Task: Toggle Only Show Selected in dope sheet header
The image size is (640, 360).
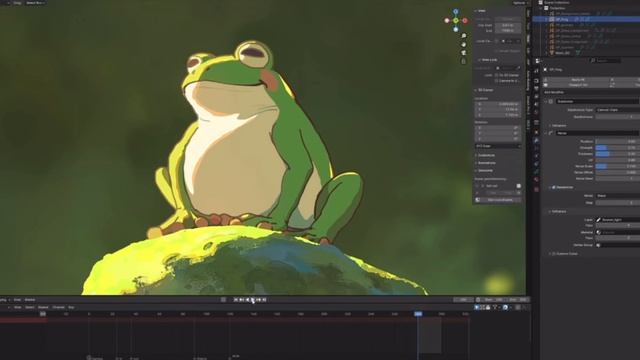Action: coord(476,307)
